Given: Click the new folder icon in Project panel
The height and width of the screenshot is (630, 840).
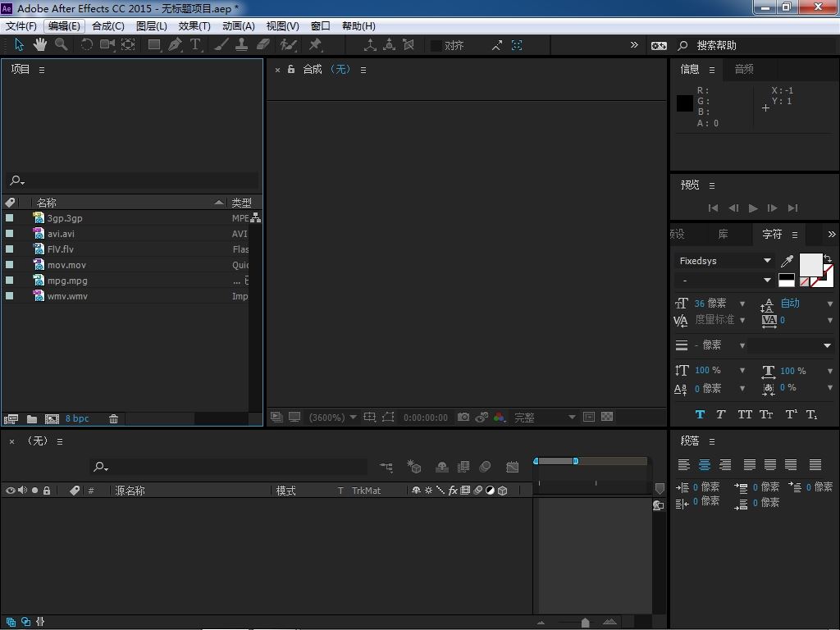Looking at the screenshot, I should pos(32,419).
